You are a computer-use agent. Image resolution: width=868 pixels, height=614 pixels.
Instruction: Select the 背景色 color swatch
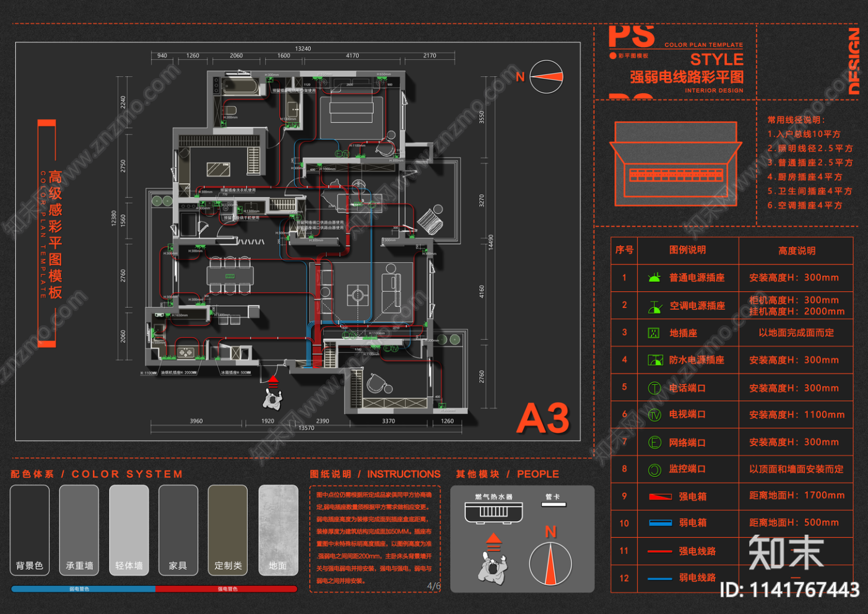(x=30, y=530)
